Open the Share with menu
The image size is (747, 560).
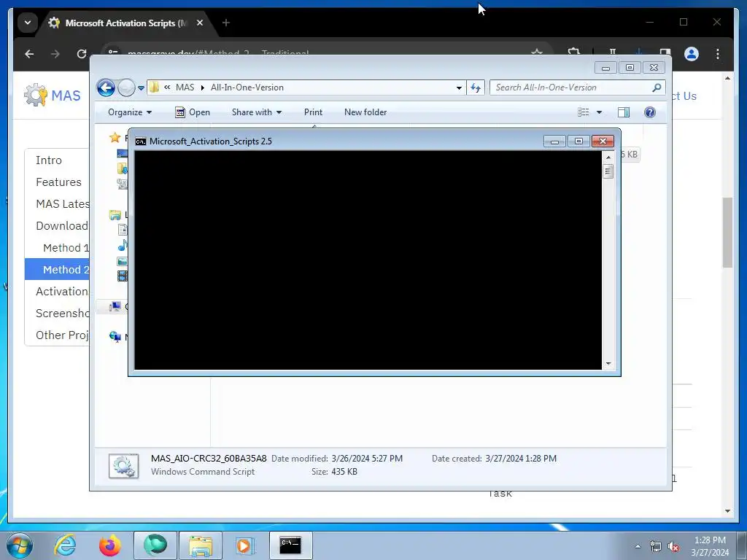pyautogui.click(x=256, y=112)
